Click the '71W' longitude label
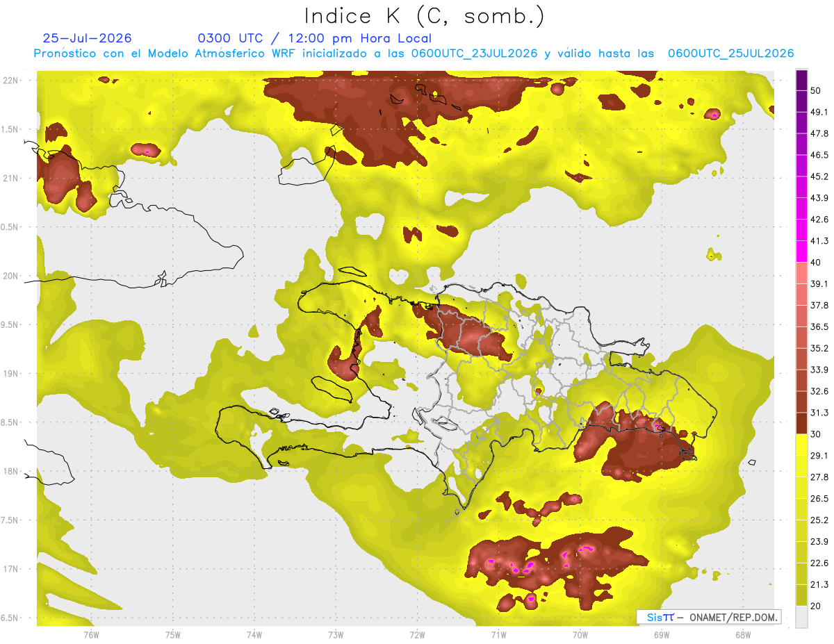This screenshot has height=644, width=834. coord(498,634)
